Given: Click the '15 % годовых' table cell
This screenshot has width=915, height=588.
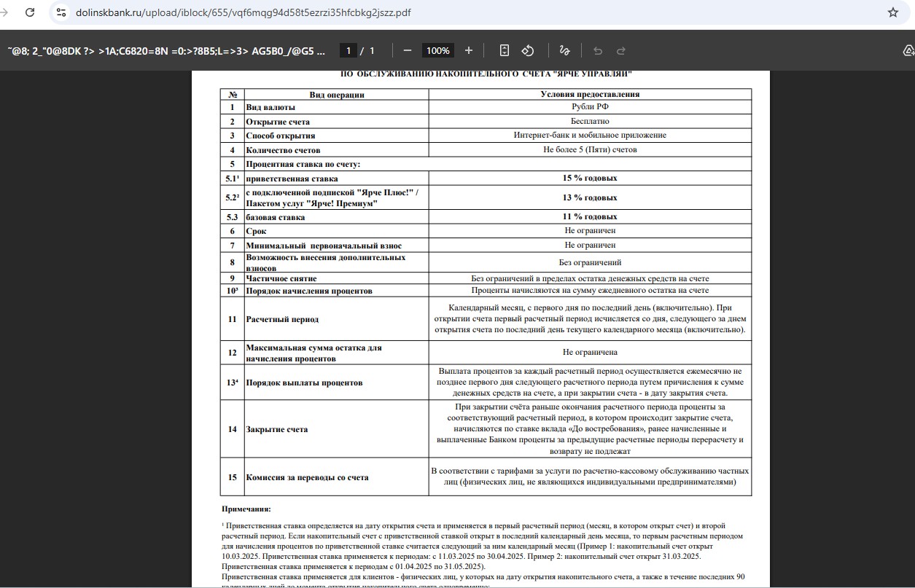Looking at the screenshot, I should [x=589, y=178].
